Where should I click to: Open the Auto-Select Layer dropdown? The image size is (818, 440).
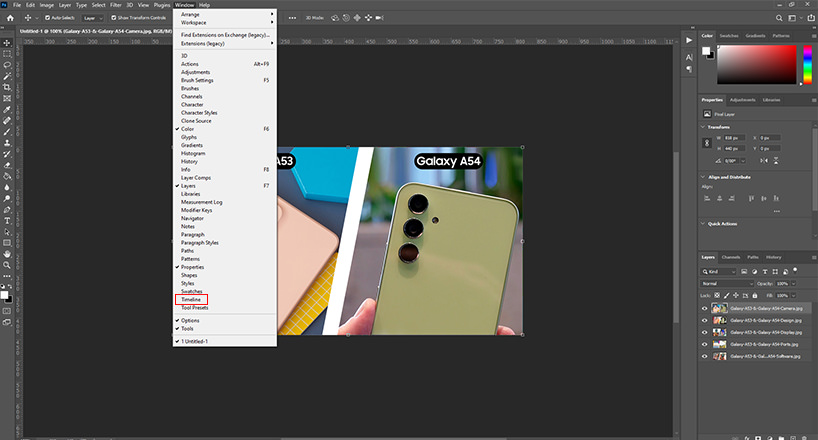[93, 18]
